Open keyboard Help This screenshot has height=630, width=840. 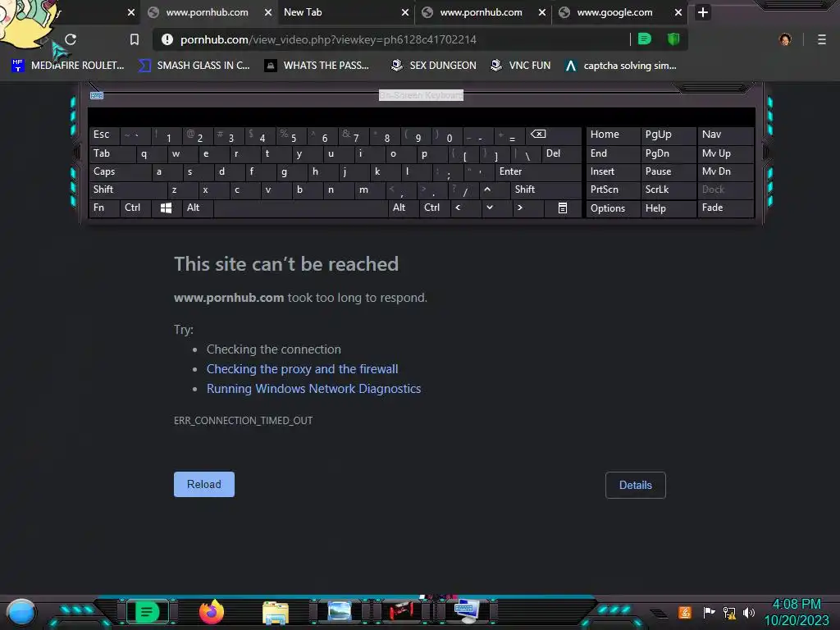(668, 208)
